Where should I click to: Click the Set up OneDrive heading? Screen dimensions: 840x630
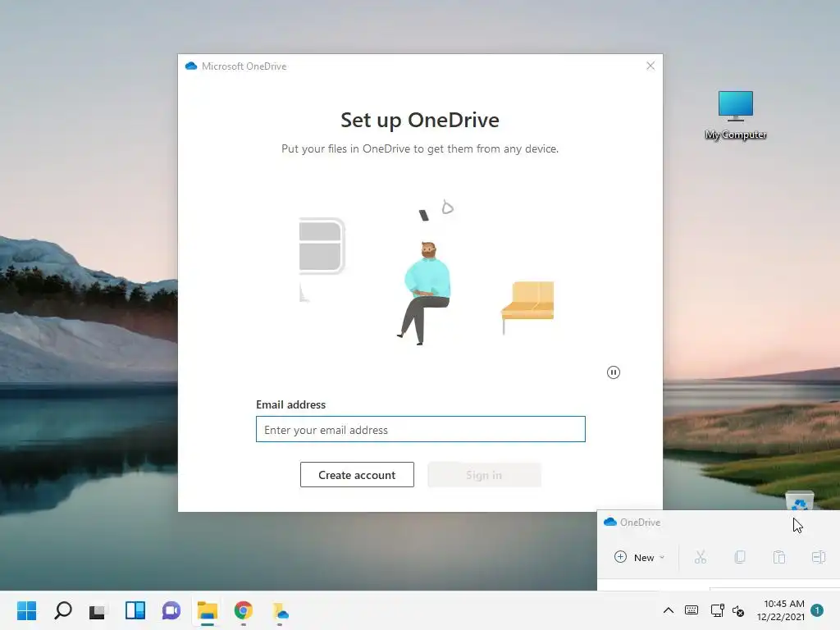click(420, 120)
